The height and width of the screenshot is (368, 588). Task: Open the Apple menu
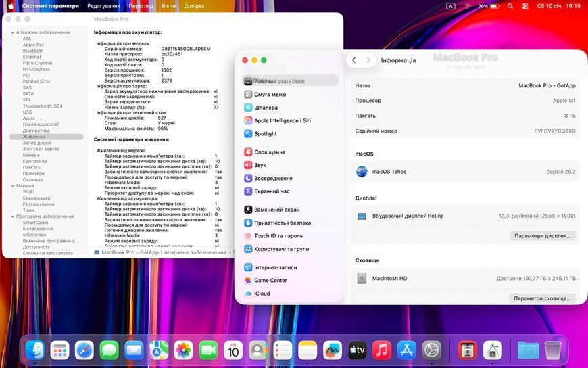(11, 6)
